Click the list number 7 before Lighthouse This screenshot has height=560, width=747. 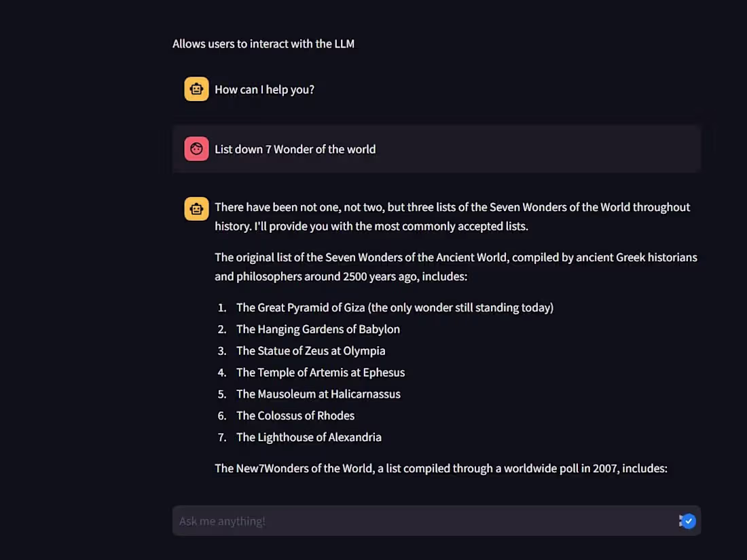222,438
